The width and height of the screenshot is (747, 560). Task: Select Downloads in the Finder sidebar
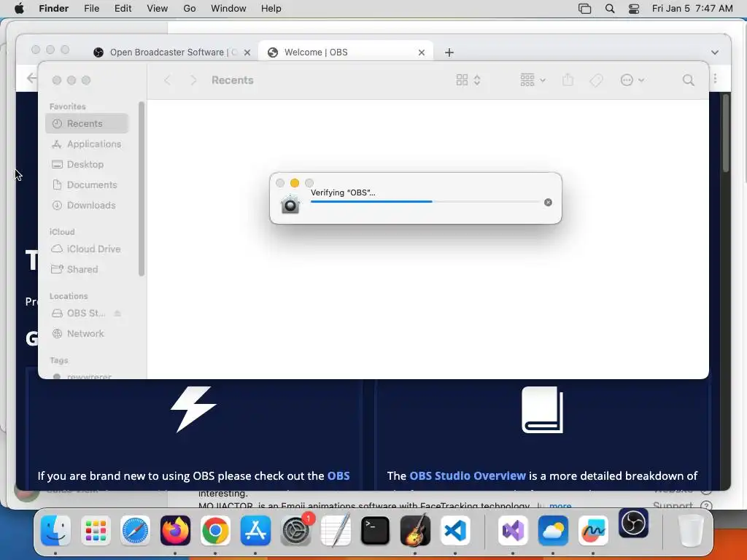pyautogui.click(x=88, y=205)
